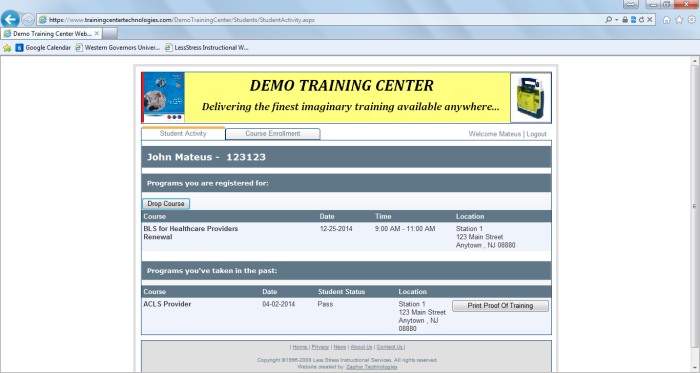
Task: Open the News footer link
Action: [340, 347]
